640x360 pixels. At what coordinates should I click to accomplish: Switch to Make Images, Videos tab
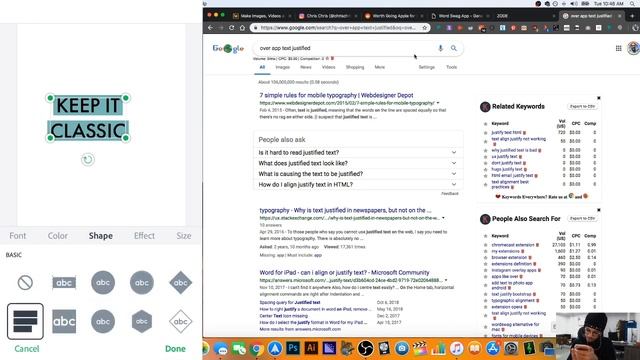pos(259,16)
